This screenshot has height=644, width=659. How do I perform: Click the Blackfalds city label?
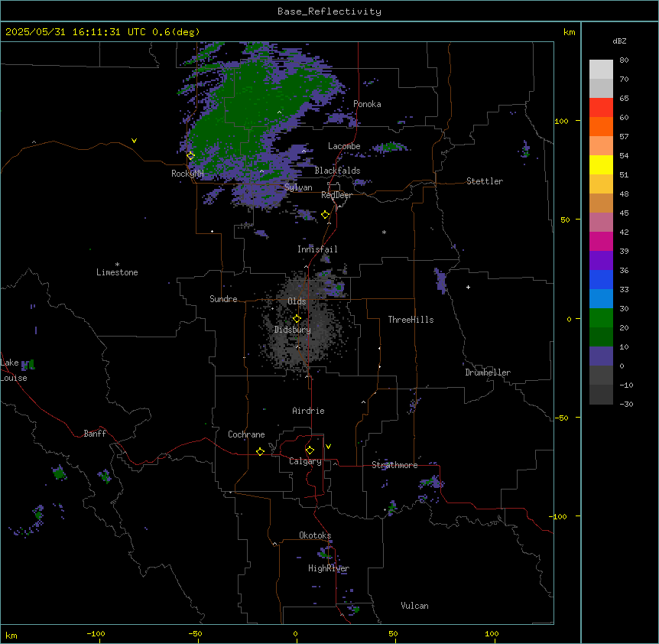click(337, 171)
